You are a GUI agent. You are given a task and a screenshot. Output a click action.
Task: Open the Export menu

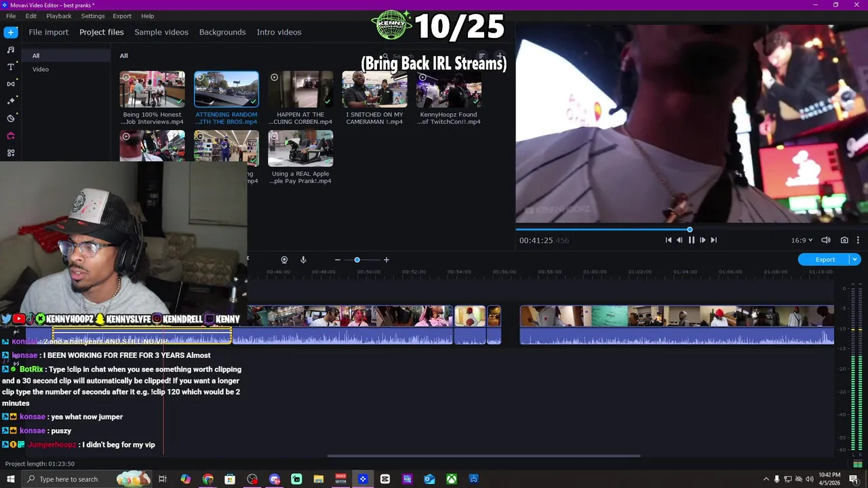tap(122, 16)
